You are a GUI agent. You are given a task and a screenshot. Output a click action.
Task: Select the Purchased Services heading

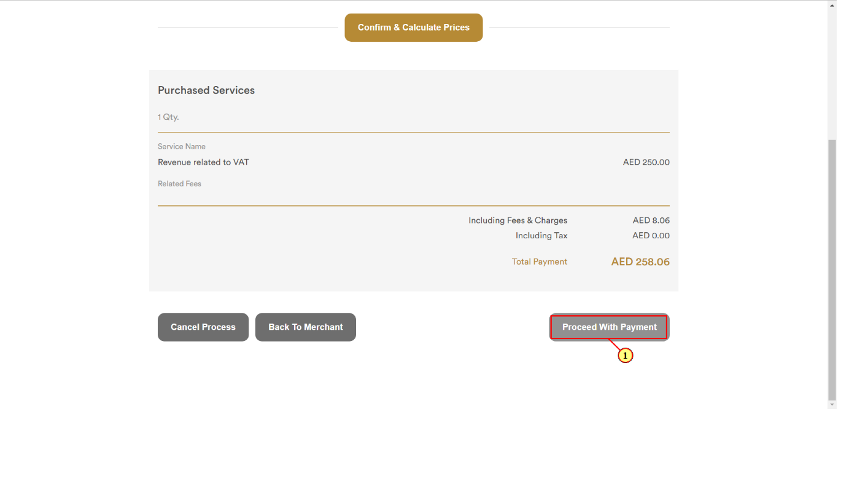tap(206, 90)
